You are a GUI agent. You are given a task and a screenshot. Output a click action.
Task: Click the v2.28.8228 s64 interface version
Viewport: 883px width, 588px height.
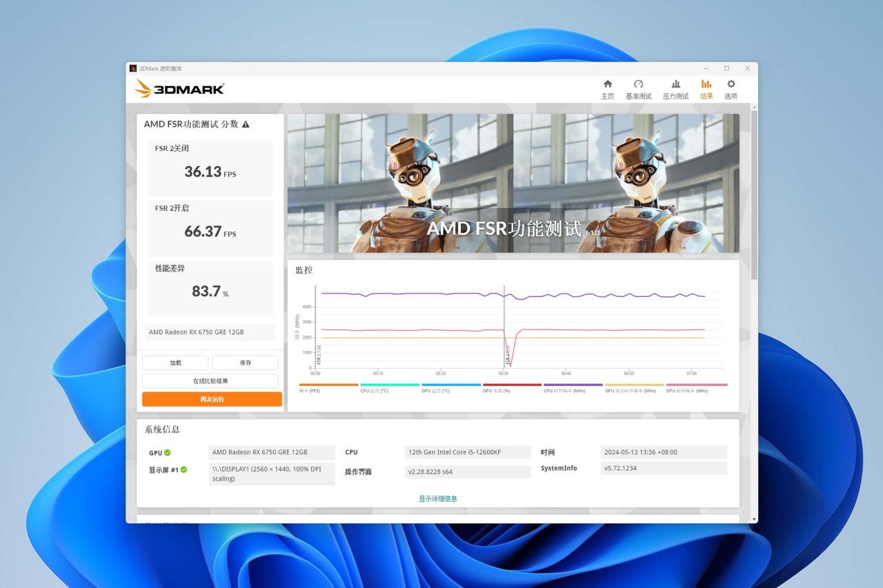click(x=468, y=472)
